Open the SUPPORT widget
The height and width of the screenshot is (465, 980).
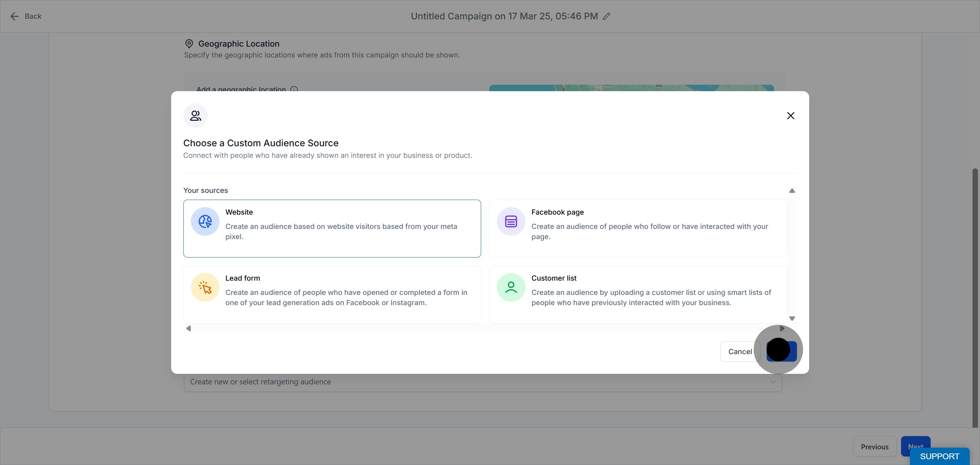(x=939, y=456)
